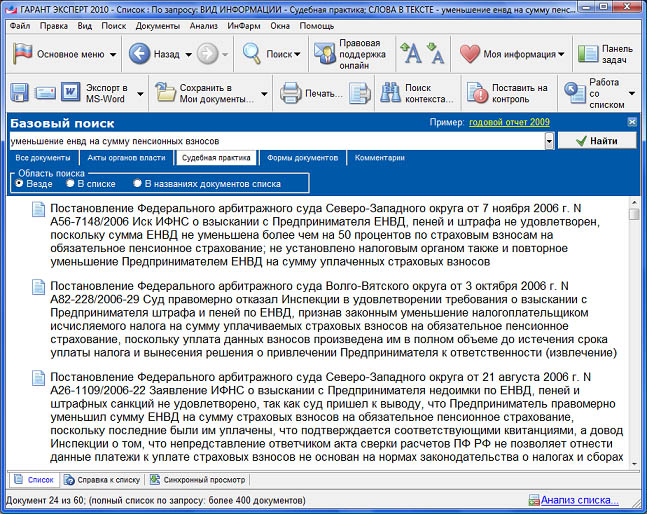Open the Анализ списка link
The image size is (647, 514).
coord(579,500)
